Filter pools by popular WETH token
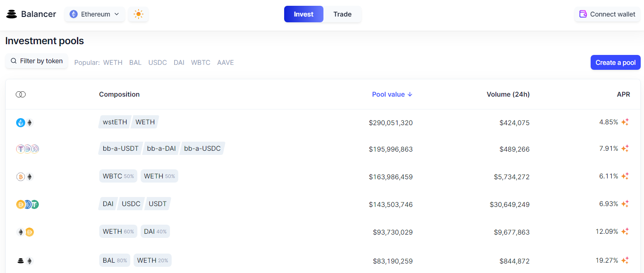 coord(113,63)
